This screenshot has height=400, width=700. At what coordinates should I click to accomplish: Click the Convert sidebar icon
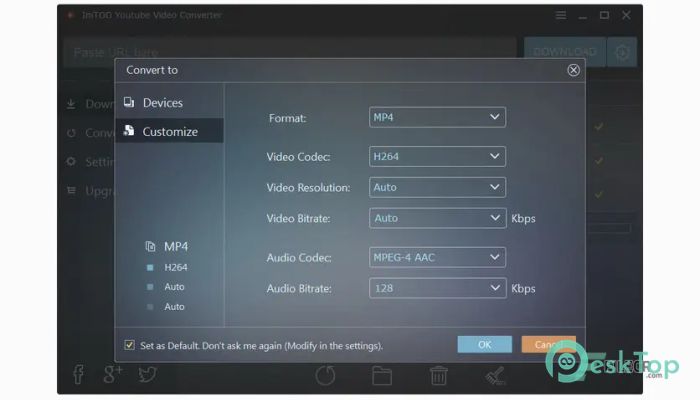pos(71,133)
